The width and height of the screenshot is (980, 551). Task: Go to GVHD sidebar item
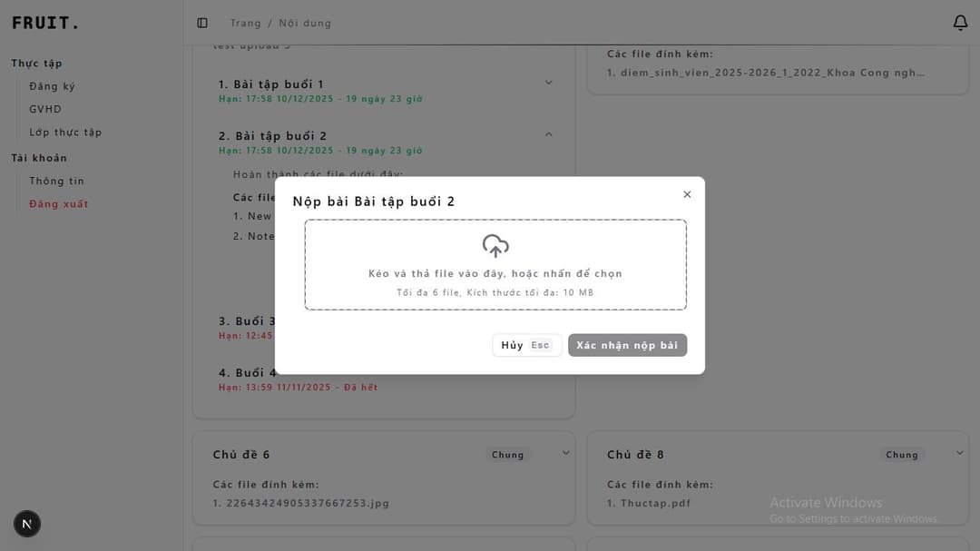pyautogui.click(x=45, y=109)
